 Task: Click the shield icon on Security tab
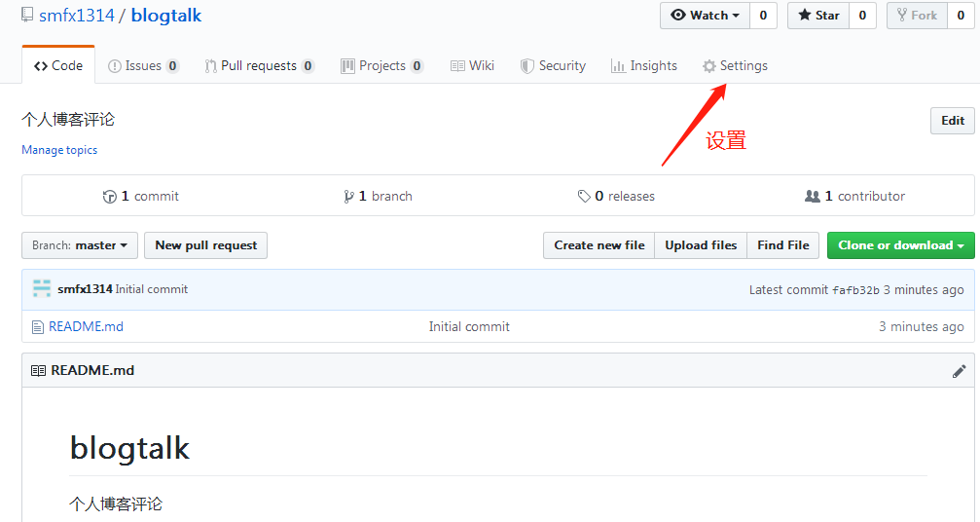[x=527, y=65]
